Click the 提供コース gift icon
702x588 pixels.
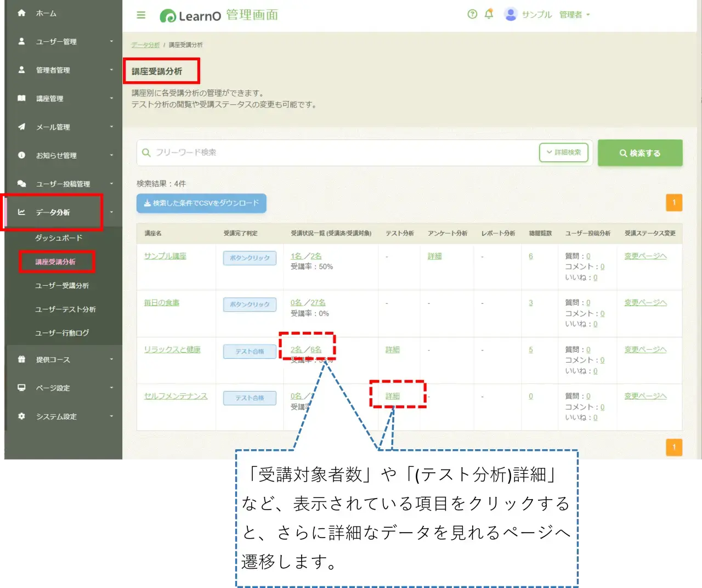point(21,359)
